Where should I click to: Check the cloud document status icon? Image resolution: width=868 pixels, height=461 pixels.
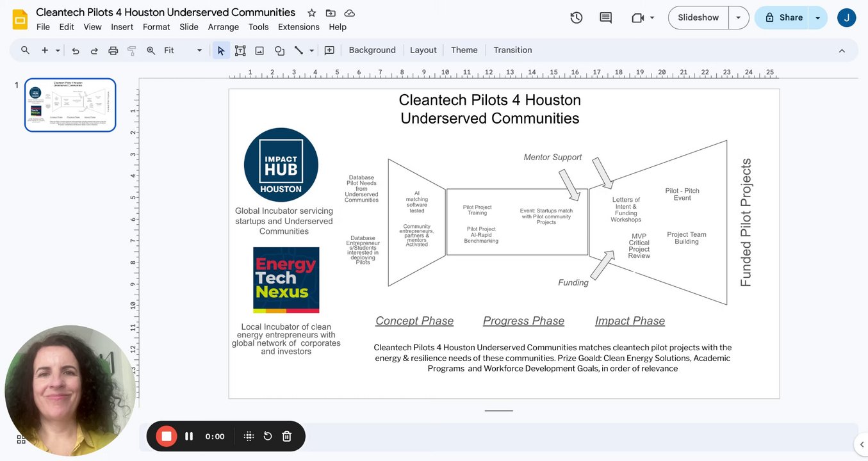point(349,13)
